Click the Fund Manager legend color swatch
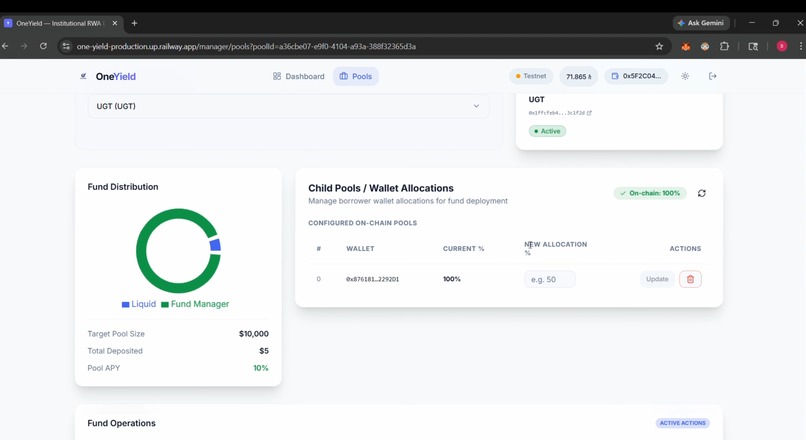Screen dimensions: 806x440 coord(165,304)
